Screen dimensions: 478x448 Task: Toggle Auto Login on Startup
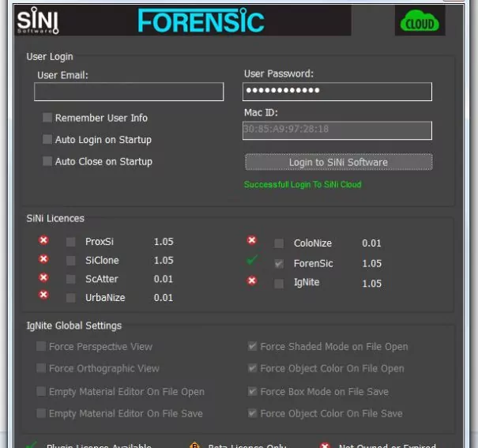pyautogui.click(x=47, y=140)
